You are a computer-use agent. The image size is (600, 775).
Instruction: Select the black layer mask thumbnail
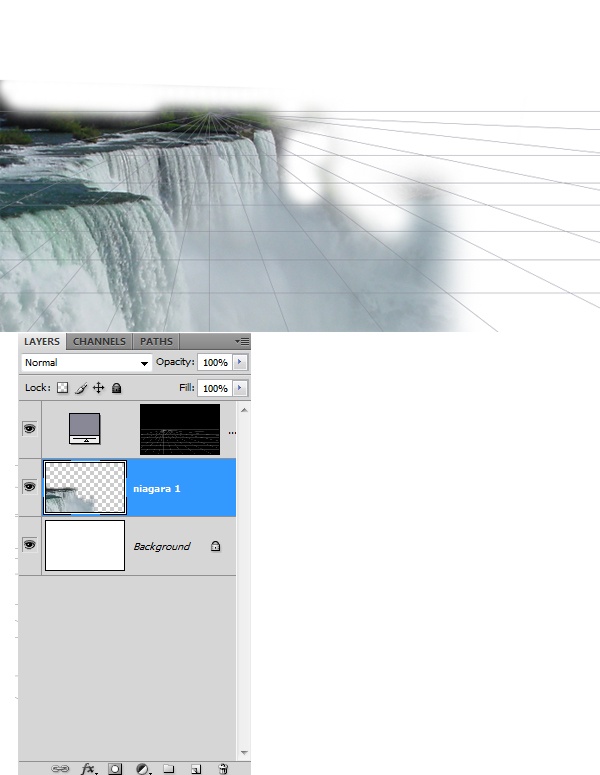tap(179, 429)
